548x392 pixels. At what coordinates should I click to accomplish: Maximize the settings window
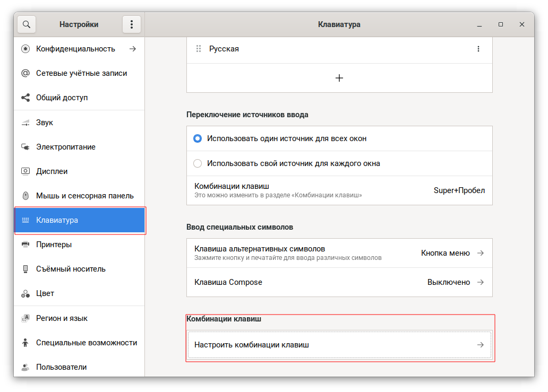pos(500,24)
